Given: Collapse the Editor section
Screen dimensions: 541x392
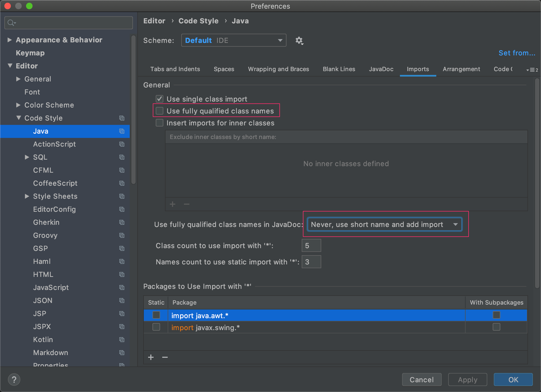Looking at the screenshot, I should click(x=10, y=66).
